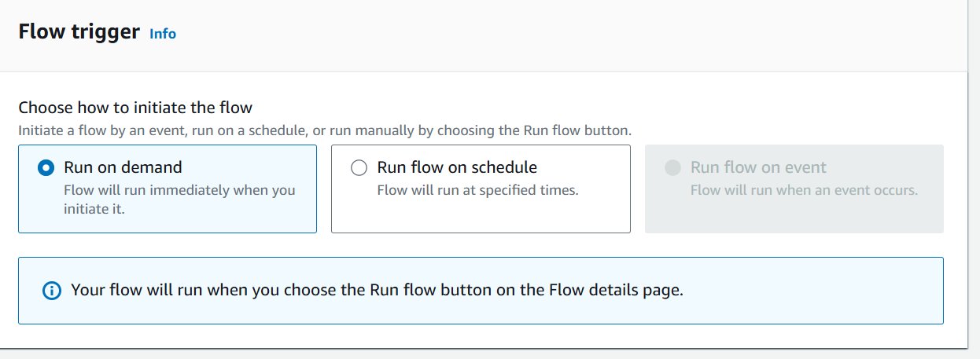Click 'Flow will run immediately' description text
Image resolution: width=980 pixels, height=359 pixels.
point(179,200)
